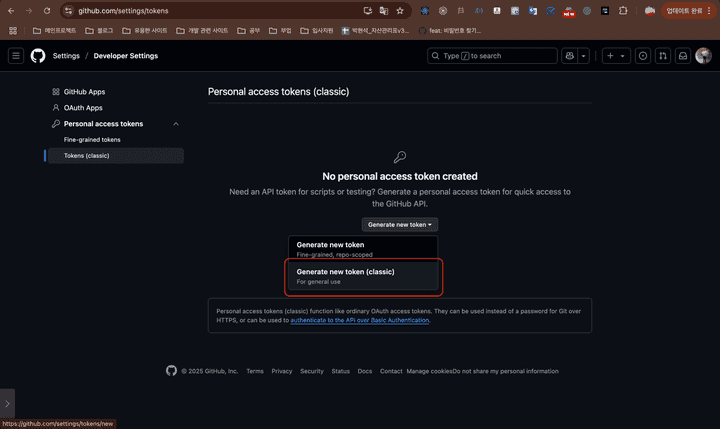Click the extension icon with red badge
The height and width of the screenshot is (429, 720).
pos(569,11)
